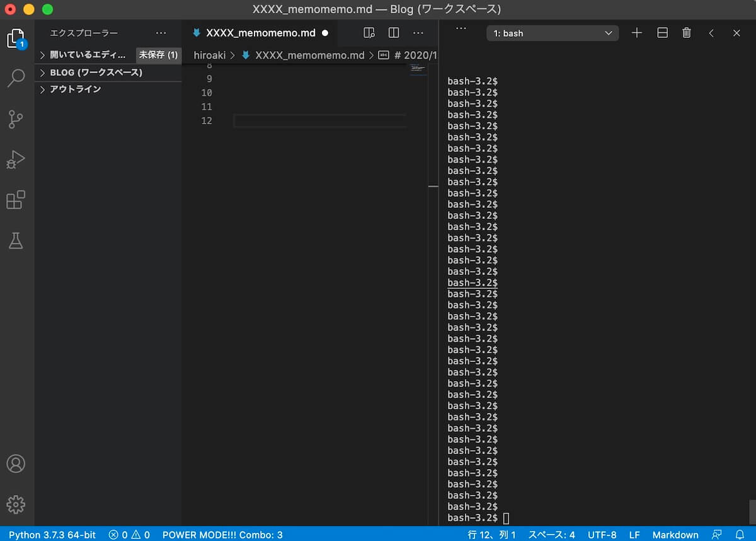This screenshot has width=756, height=541.
Task: Select hiroaki in the breadcrumb
Action: pos(210,55)
